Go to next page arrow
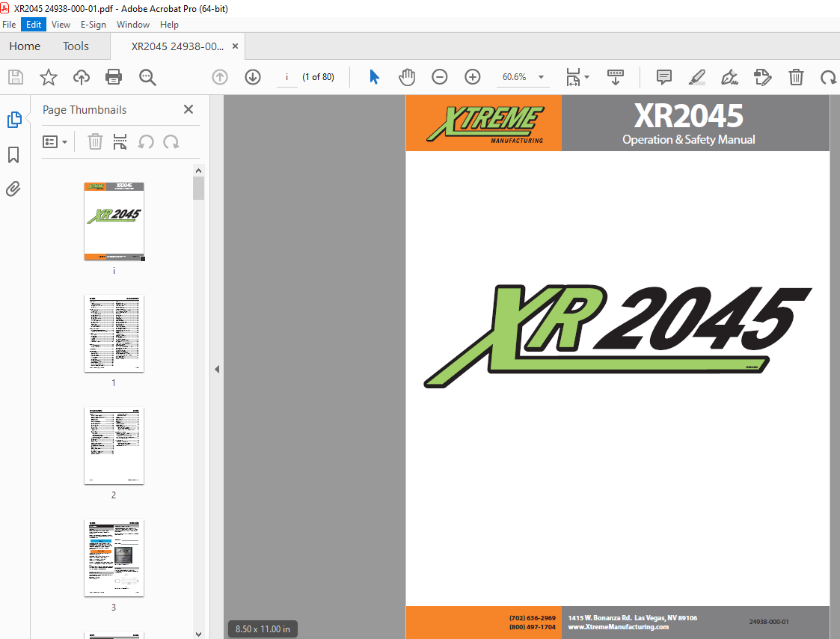Screen dimensions: 840x639 (x=253, y=77)
